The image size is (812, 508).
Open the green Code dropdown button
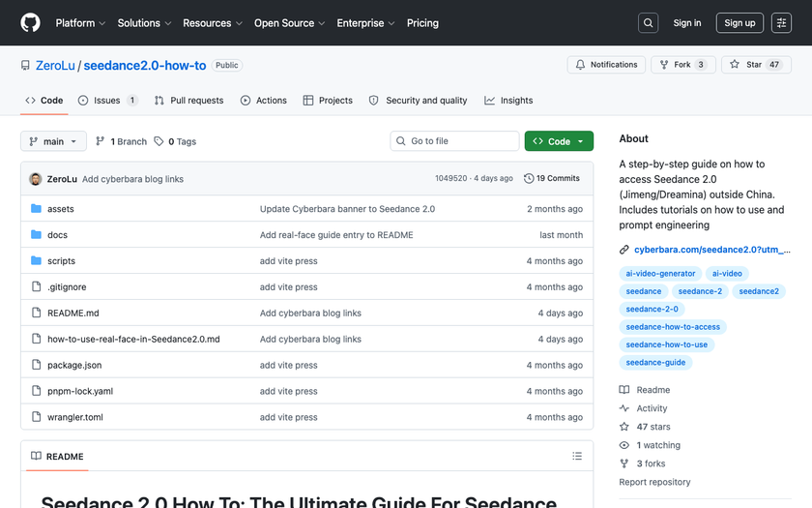pyautogui.click(x=559, y=141)
